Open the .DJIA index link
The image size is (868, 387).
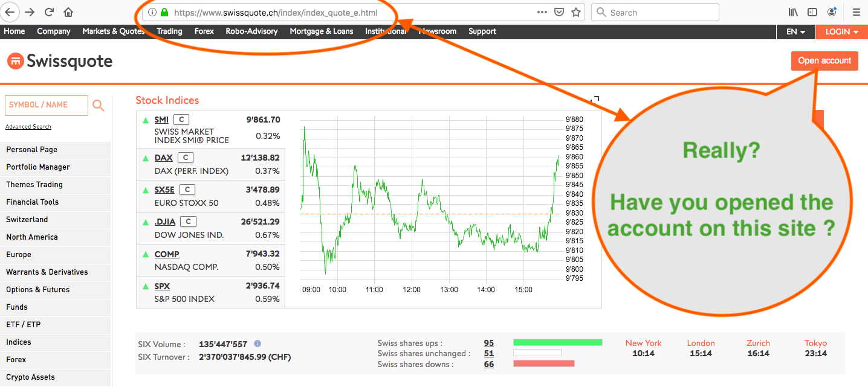pos(166,222)
